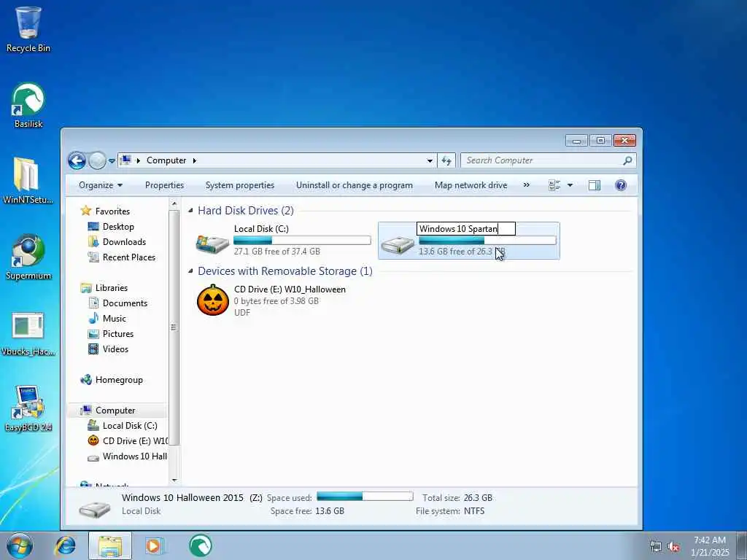Screen dimensions: 747x560
Task: Open System properties from command bar
Action: (239, 185)
